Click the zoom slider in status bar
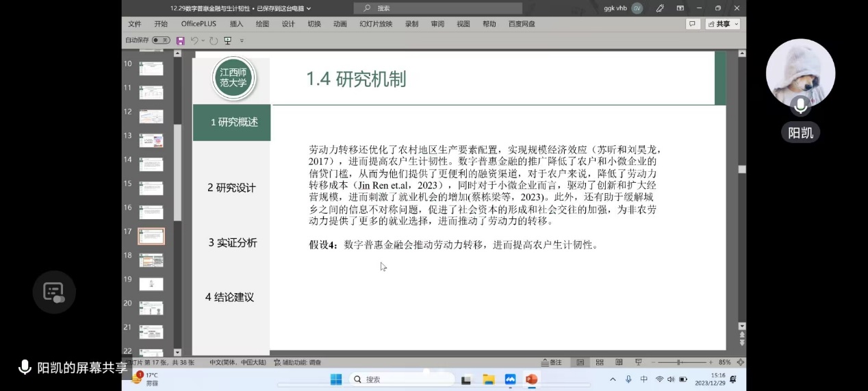Screen dimensions: 868x391 [678, 362]
